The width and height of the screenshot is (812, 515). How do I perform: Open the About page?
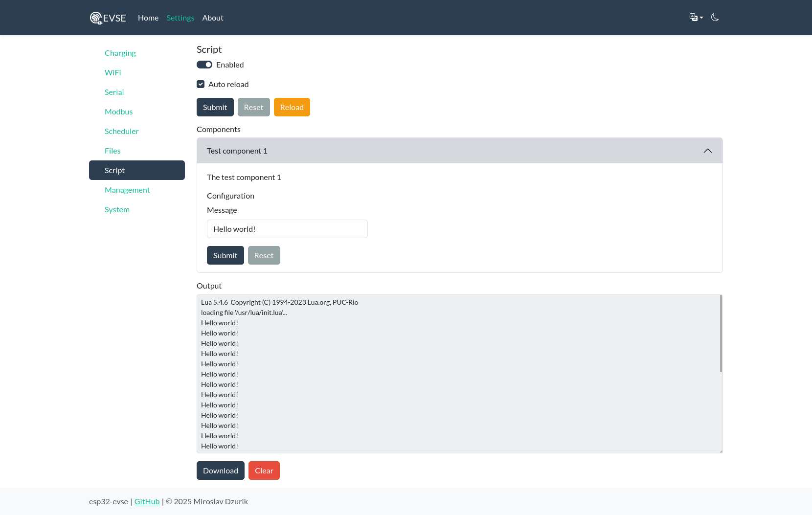coord(213,18)
